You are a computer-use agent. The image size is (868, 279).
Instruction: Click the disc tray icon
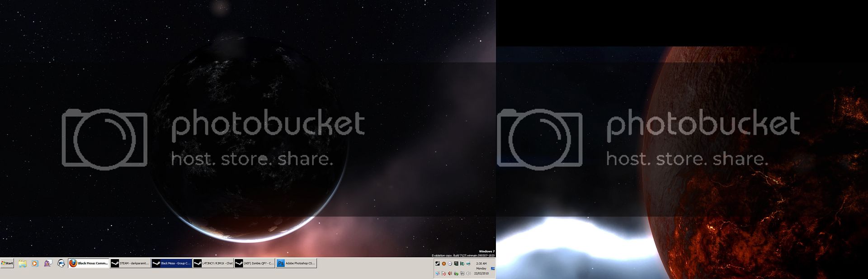[x=450, y=264]
